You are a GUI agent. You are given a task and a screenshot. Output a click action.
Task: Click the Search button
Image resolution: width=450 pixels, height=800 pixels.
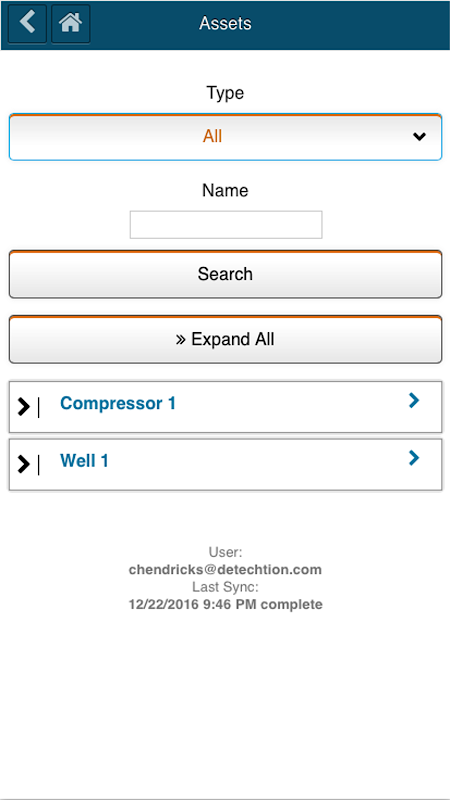[x=225, y=274]
